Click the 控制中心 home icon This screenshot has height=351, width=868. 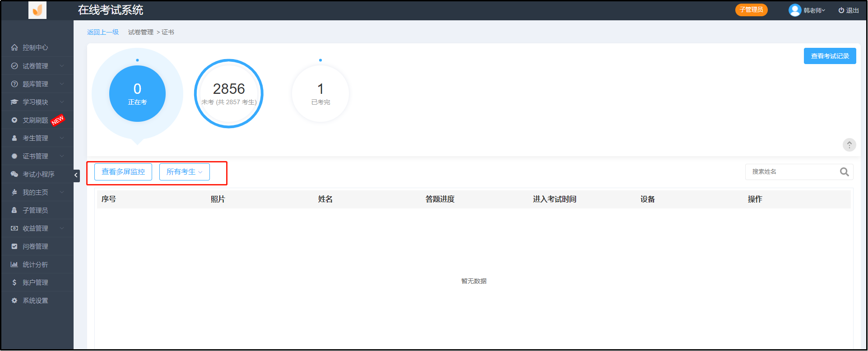(14, 47)
